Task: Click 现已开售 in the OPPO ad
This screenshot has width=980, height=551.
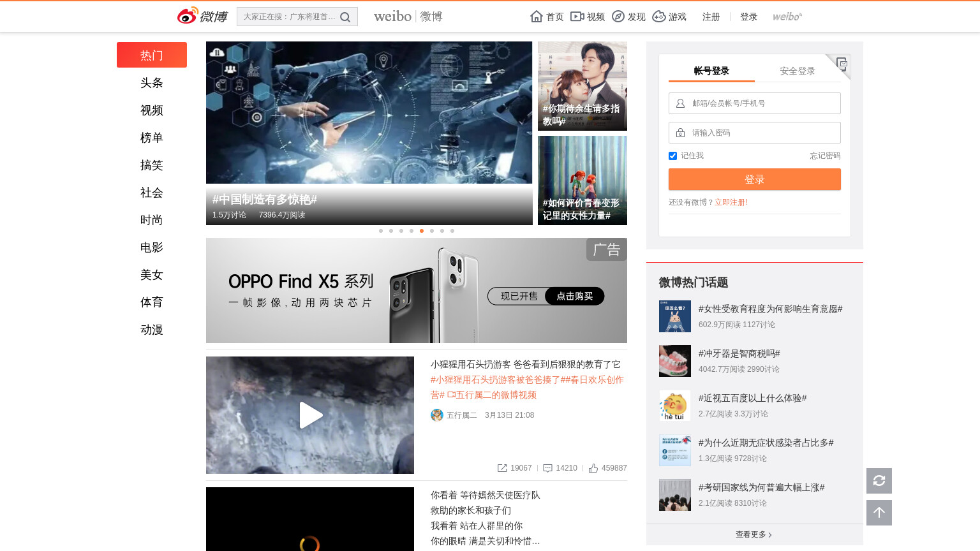Action: 519,296
